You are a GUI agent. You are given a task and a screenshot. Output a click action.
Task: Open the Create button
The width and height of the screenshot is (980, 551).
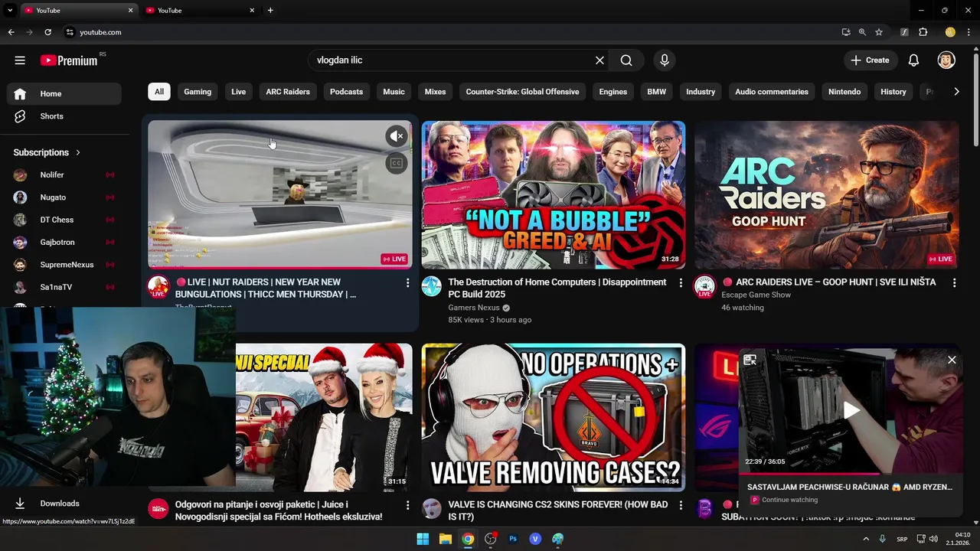(x=870, y=60)
